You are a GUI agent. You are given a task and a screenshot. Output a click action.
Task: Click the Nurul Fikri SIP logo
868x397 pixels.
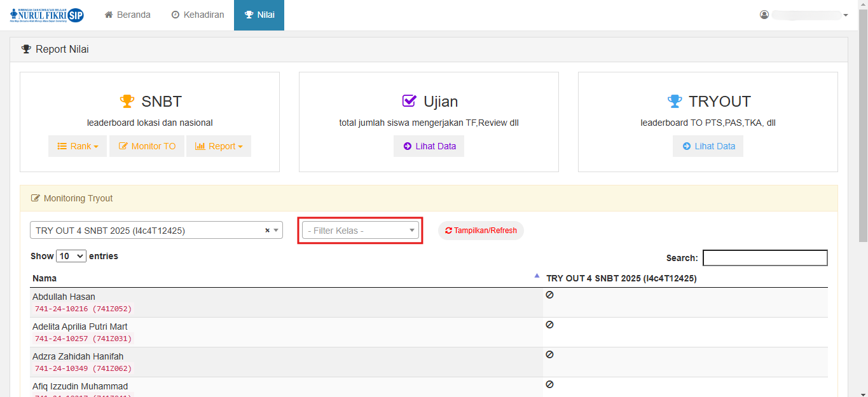(x=47, y=15)
